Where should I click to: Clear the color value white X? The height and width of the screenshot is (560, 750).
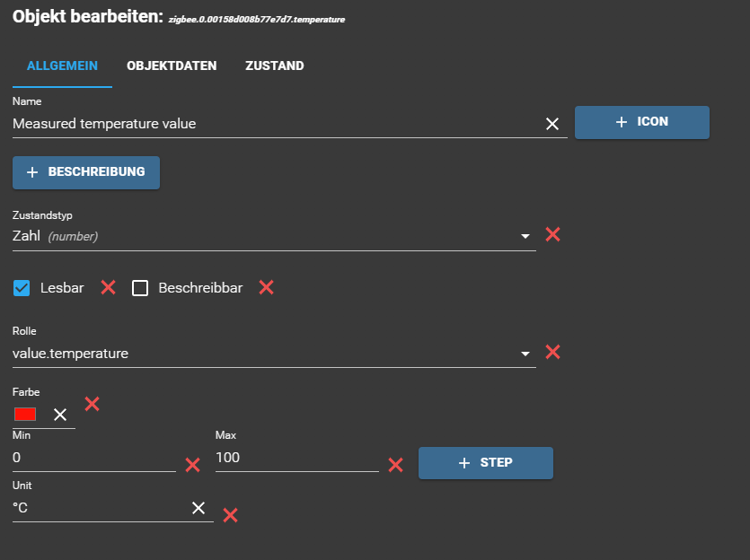click(60, 414)
